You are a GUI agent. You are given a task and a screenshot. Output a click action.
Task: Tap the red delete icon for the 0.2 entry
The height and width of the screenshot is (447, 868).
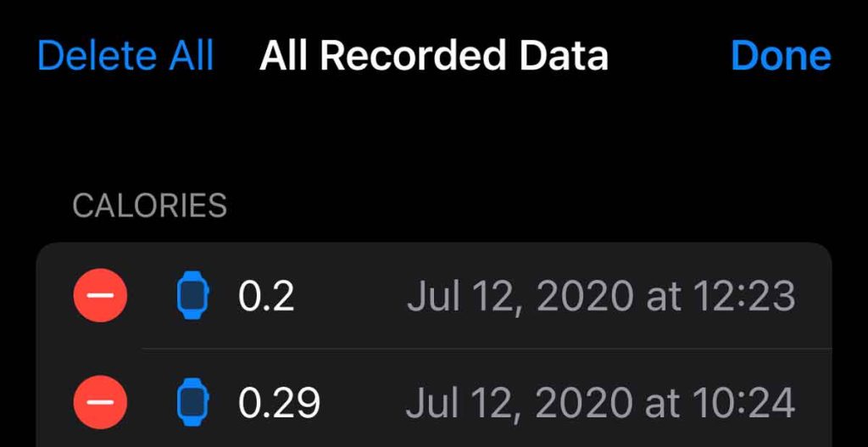[x=101, y=297]
